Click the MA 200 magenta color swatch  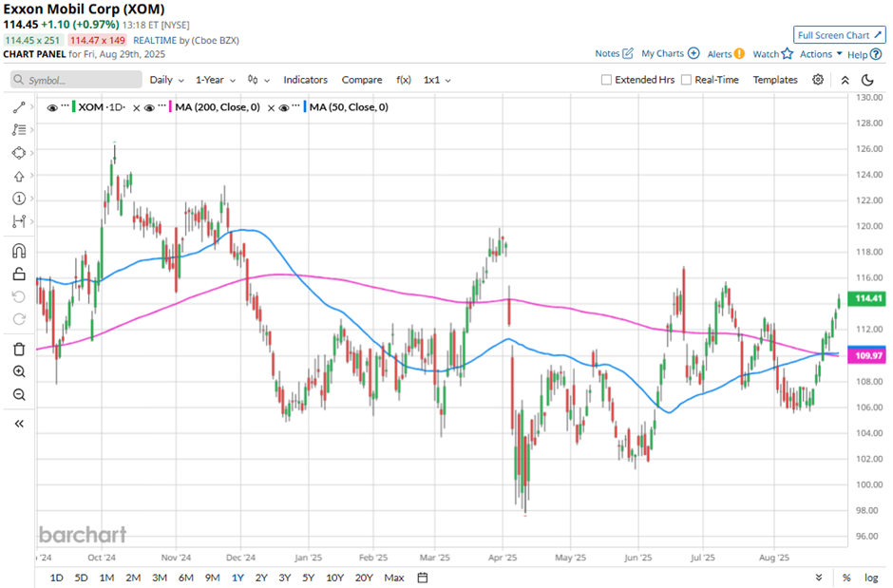170,107
